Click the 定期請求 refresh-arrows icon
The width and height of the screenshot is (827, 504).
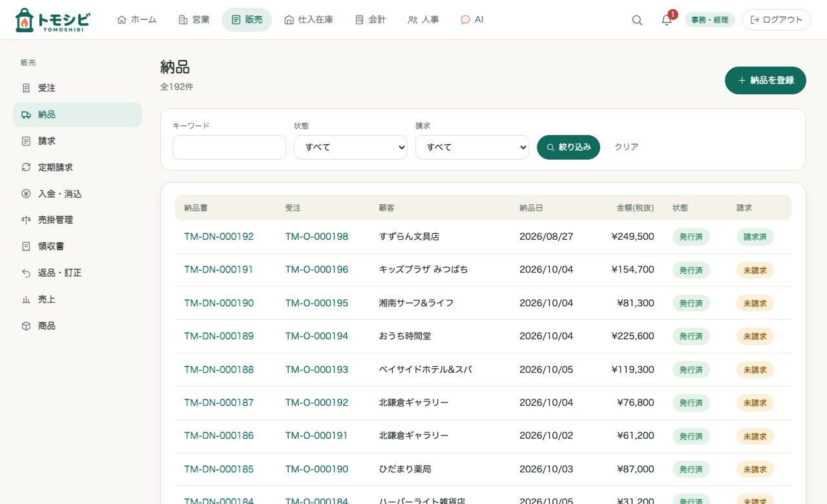point(26,167)
